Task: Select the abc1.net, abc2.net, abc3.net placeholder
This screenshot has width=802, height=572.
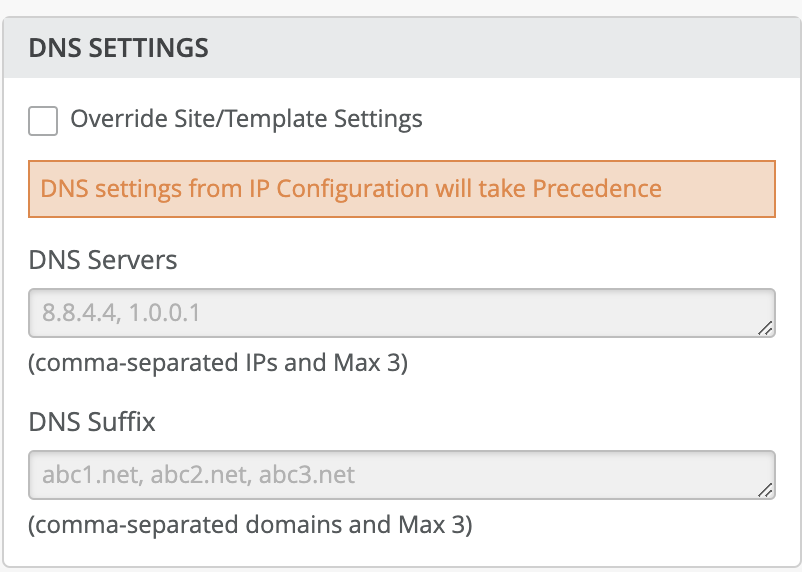Action: pyautogui.click(x=198, y=475)
